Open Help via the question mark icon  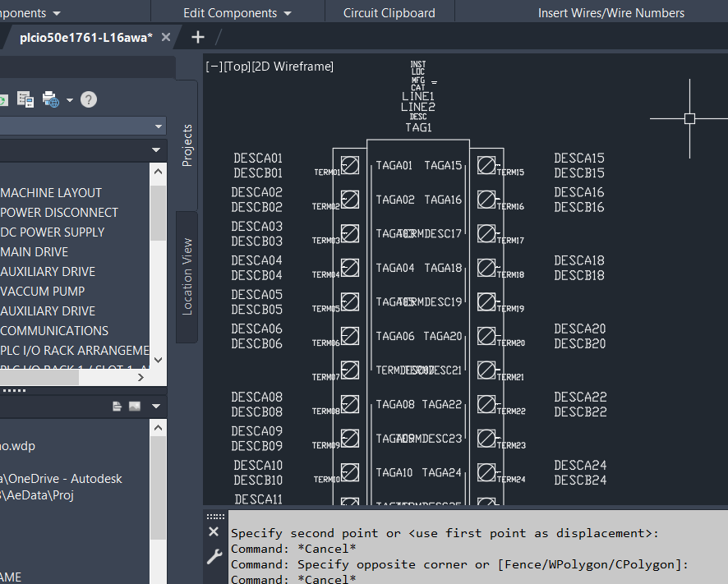pos(88,99)
